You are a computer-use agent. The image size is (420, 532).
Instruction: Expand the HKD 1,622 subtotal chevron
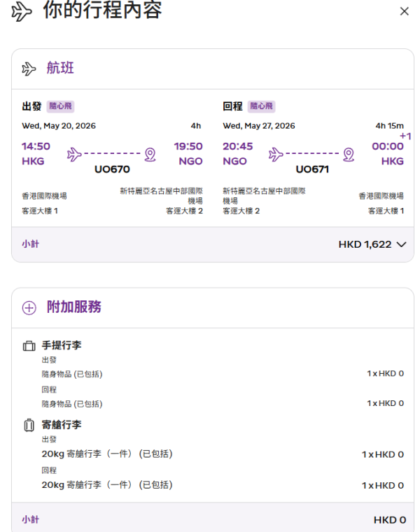[400, 244]
